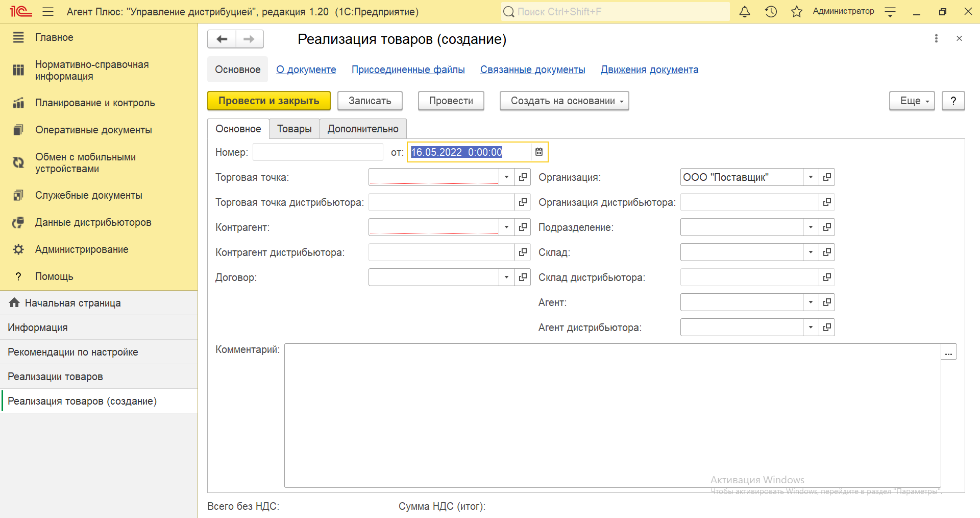
Task: Open Контрагент record with open icon
Action: click(x=523, y=227)
